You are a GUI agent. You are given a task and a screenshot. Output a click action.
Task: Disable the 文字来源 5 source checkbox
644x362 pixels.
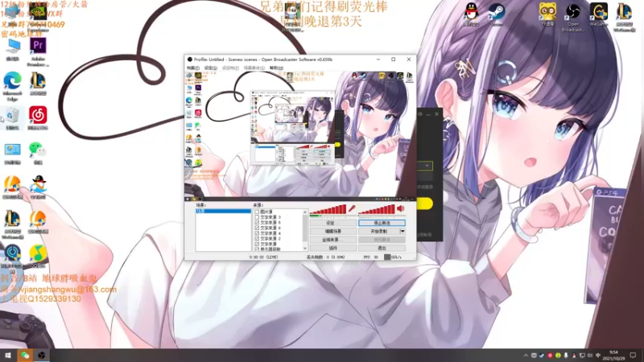tap(257, 223)
